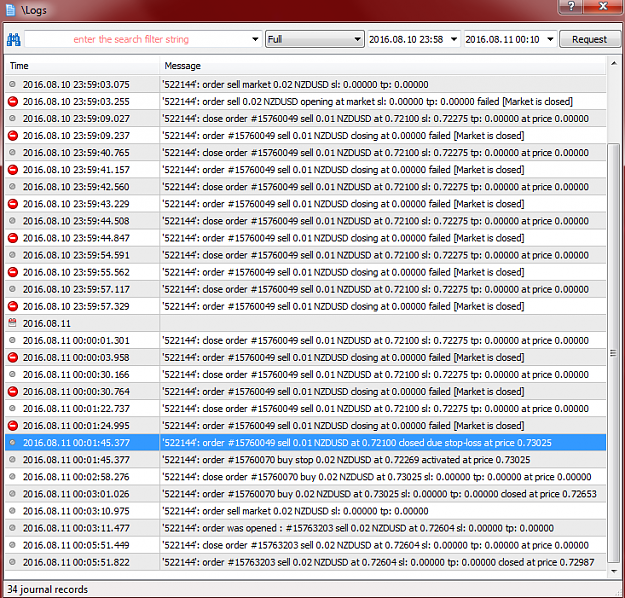Click the red error icon at 00:00:03.958
This screenshot has width=625, height=598.
coord(13,358)
